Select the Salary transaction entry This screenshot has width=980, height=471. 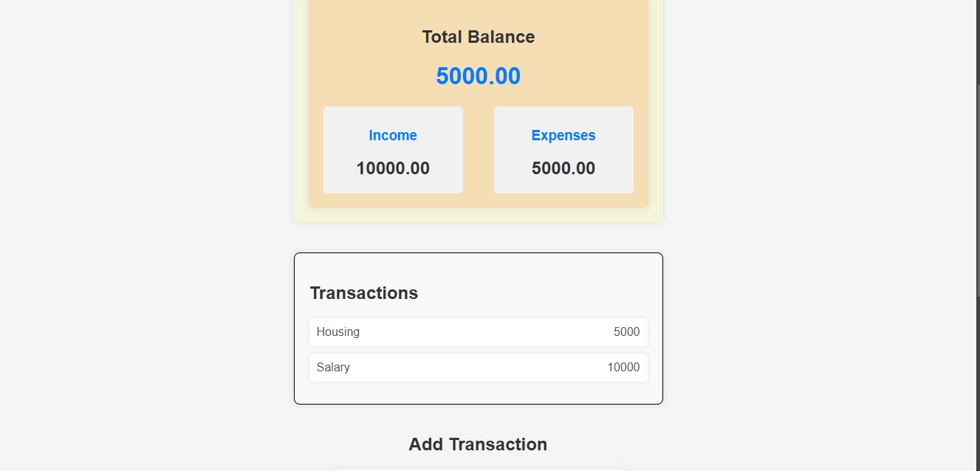tap(479, 367)
